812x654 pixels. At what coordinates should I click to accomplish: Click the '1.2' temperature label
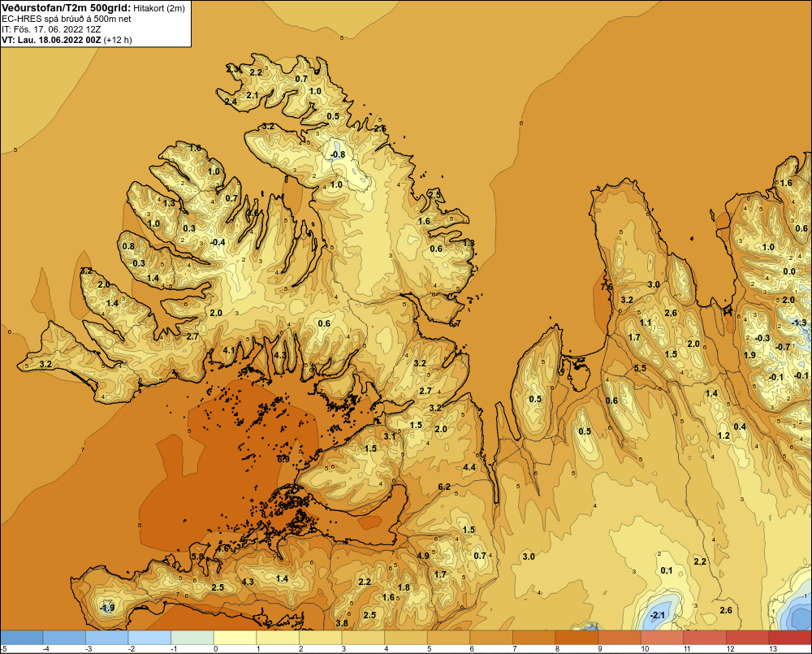724,435
